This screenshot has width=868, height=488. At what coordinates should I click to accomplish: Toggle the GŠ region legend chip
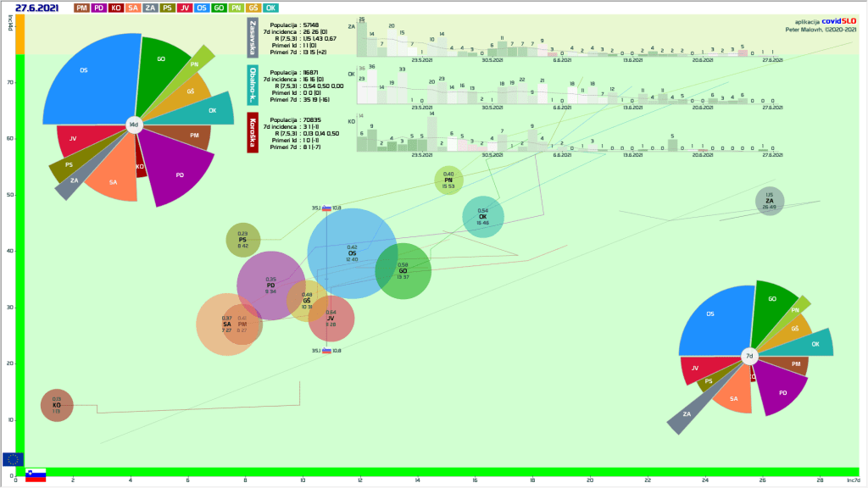coord(253,8)
